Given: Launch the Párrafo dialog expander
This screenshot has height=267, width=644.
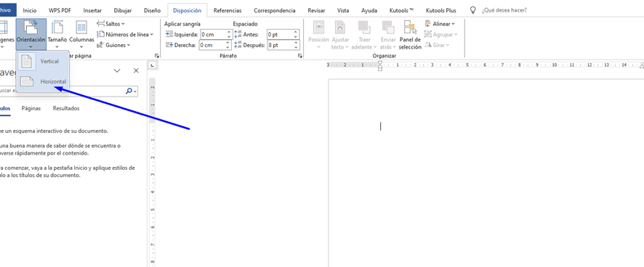Looking at the screenshot, I should point(300,56).
